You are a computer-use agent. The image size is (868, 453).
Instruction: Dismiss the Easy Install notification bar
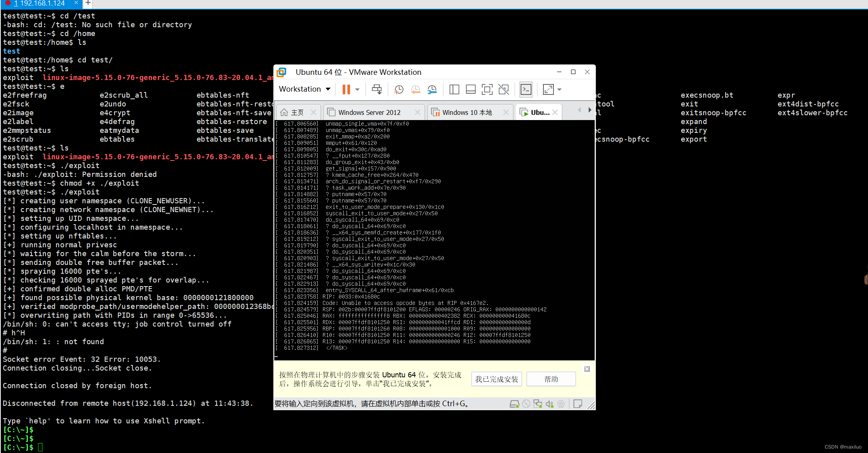(587, 369)
